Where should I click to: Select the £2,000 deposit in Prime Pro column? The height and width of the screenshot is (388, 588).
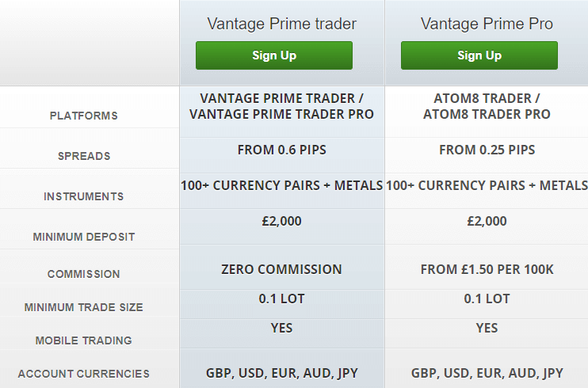coord(487,222)
